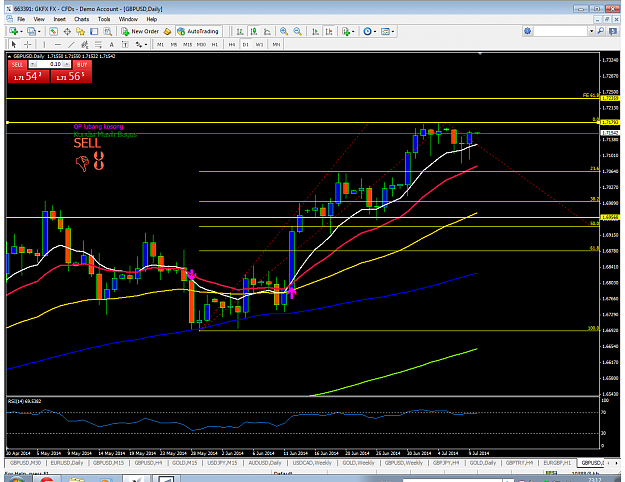Switch chart to line chart icon
The width and height of the screenshot is (625, 482).
[267, 31]
